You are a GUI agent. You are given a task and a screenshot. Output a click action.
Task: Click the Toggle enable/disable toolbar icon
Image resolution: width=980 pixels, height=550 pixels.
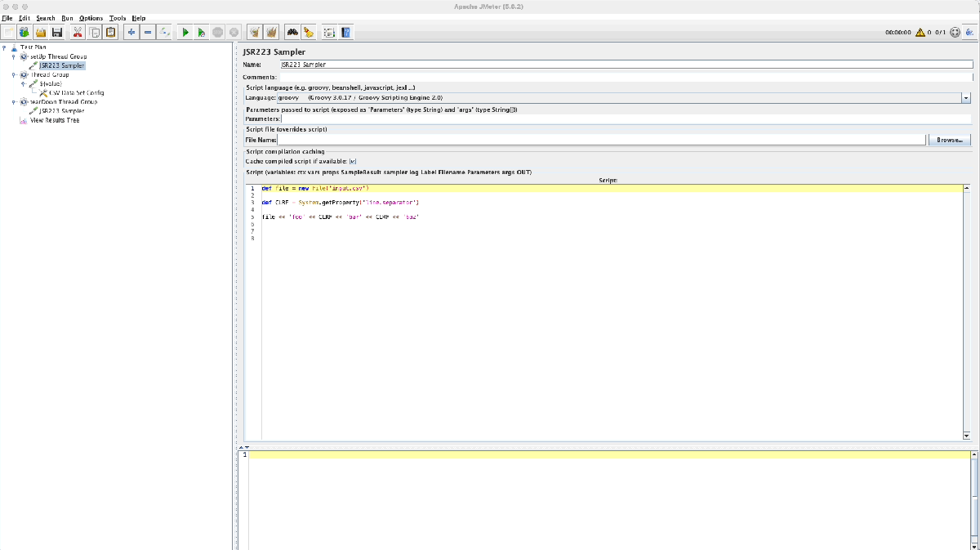164,32
